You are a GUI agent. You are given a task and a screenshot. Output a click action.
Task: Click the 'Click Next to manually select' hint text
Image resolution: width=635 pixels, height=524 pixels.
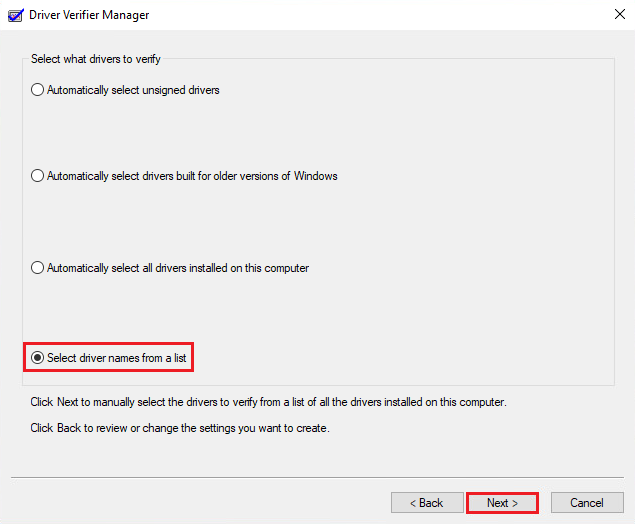[x=268, y=402]
